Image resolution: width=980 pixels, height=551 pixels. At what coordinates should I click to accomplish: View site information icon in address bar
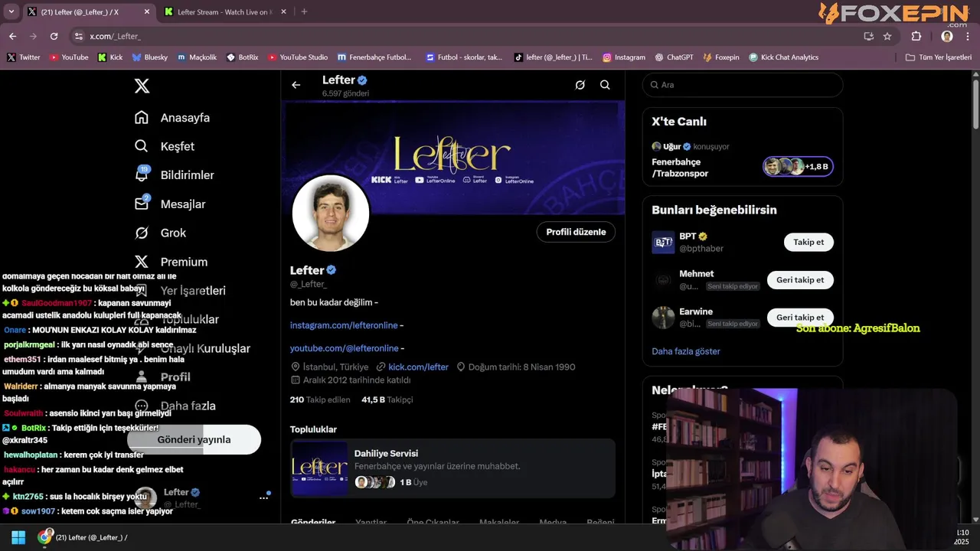[x=78, y=36]
